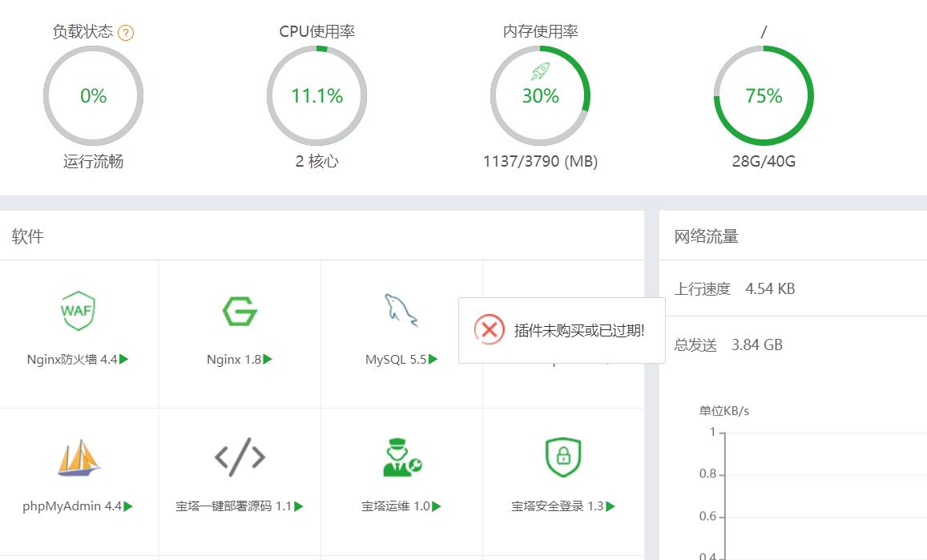Open the Nginx firewall WAF shield icon
This screenshot has height=560, width=927.
point(78,311)
